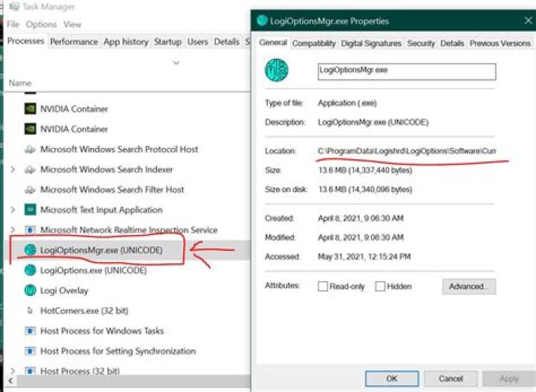
Task: Click the Name column header
Action: (20, 83)
